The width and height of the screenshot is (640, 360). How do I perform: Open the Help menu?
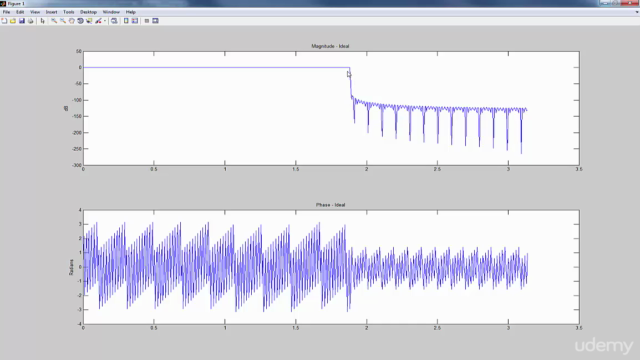click(131, 12)
